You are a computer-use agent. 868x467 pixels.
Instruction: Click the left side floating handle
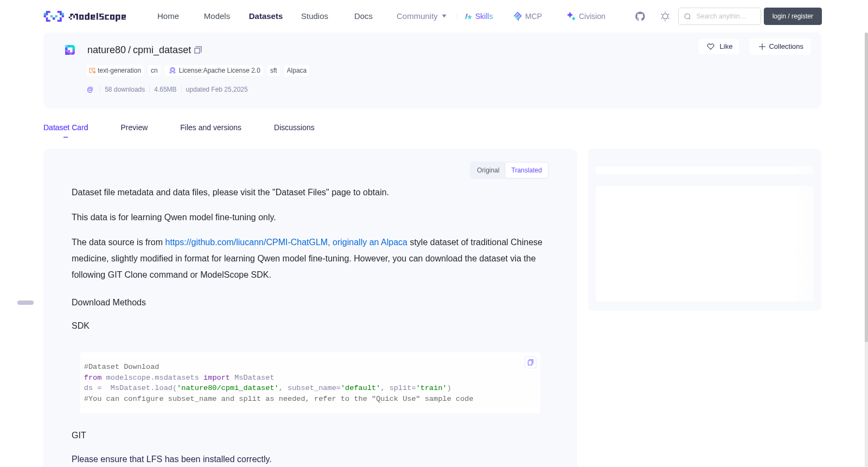(25, 303)
